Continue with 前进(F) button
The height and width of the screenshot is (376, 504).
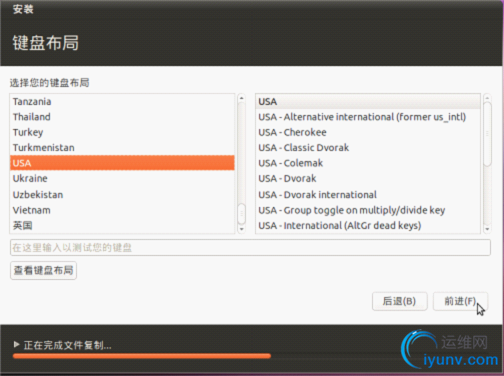(x=460, y=301)
